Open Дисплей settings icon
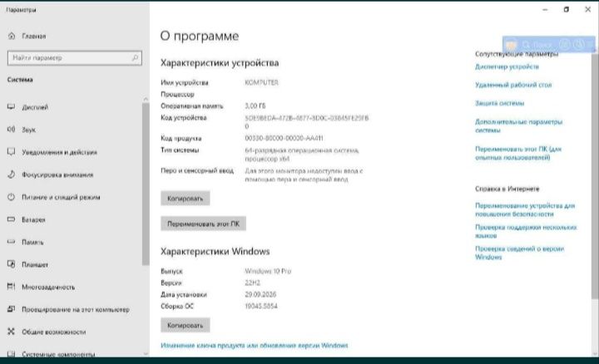The image size is (599, 364). [11, 107]
